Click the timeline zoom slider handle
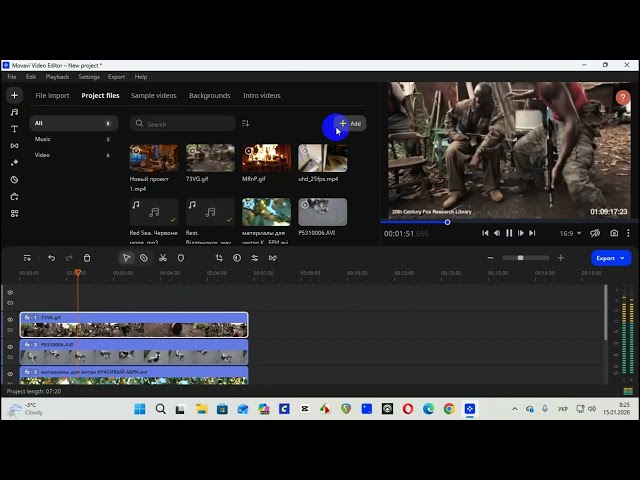Screen dimensions: 640x480 520,258
